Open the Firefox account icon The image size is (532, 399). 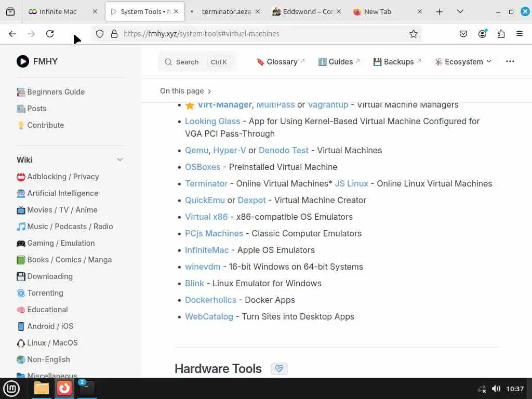coord(482,34)
